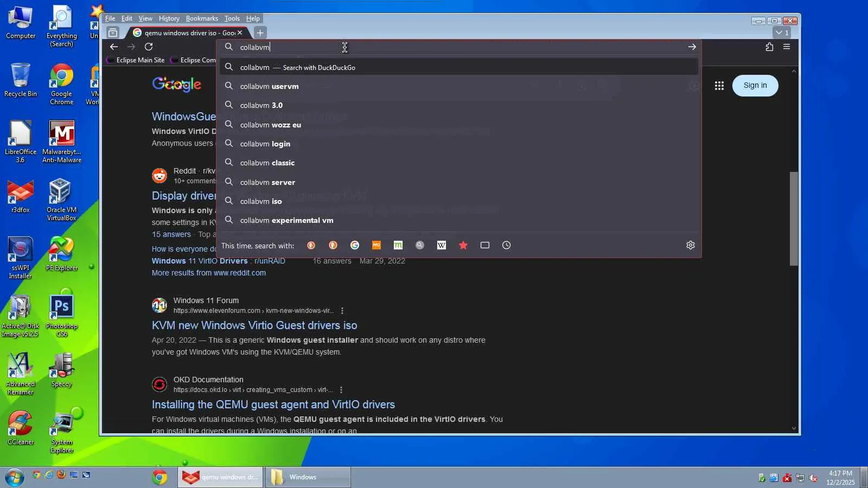Open options dots for elevenforum.com result

click(x=342, y=311)
